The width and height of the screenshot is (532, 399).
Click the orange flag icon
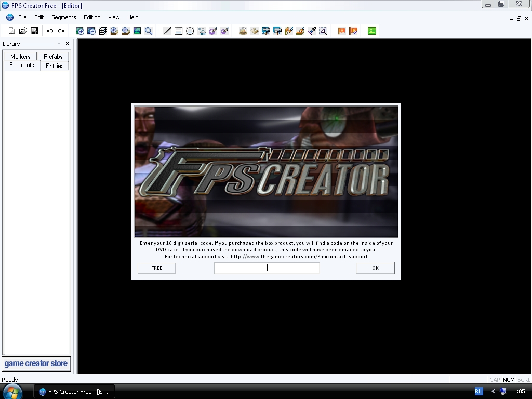342,31
